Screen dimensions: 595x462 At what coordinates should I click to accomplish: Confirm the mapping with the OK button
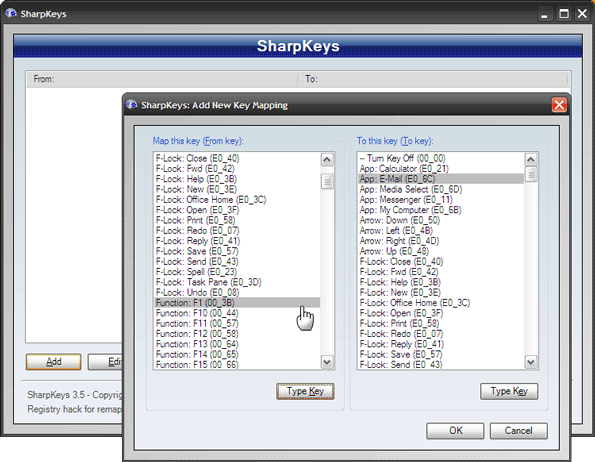click(x=455, y=431)
